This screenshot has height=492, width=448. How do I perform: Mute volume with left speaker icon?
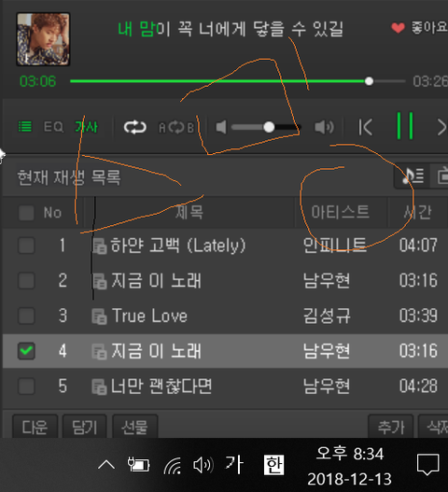point(221,127)
